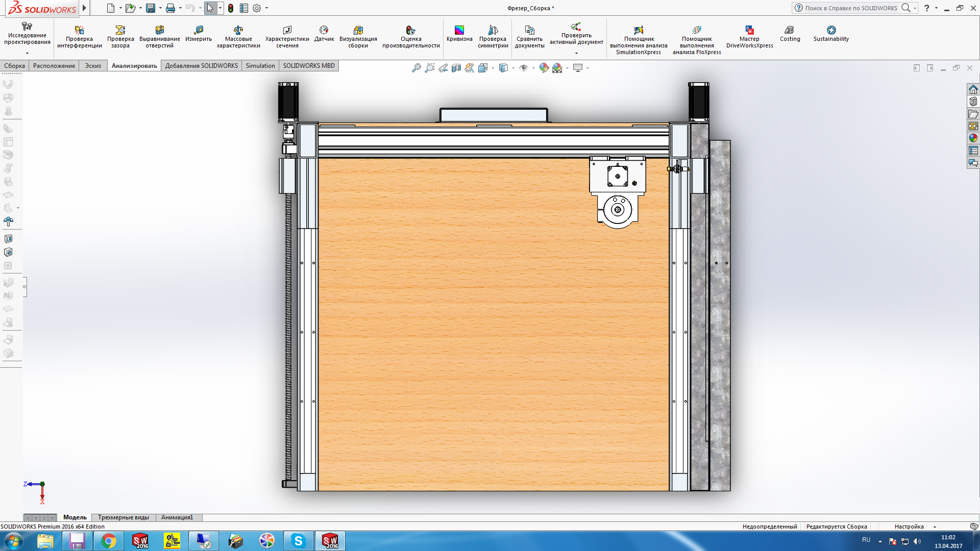Open Google Chrome from the taskbar

(x=109, y=541)
